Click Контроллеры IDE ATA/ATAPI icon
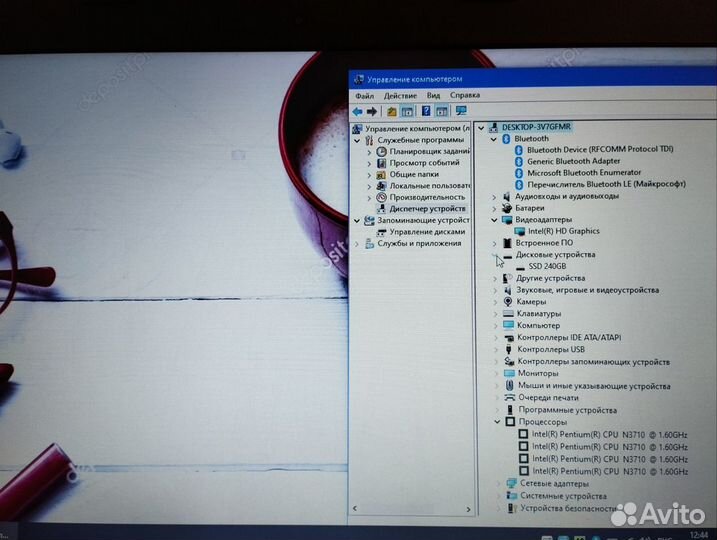The width and height of the screenshot is (717, 540). pos(509,338)
